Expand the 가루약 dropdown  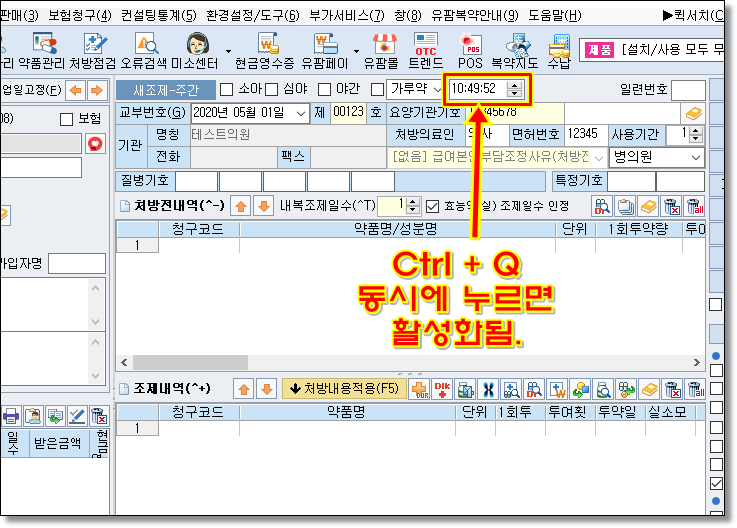pyautogui.click(x=437, y=90)
